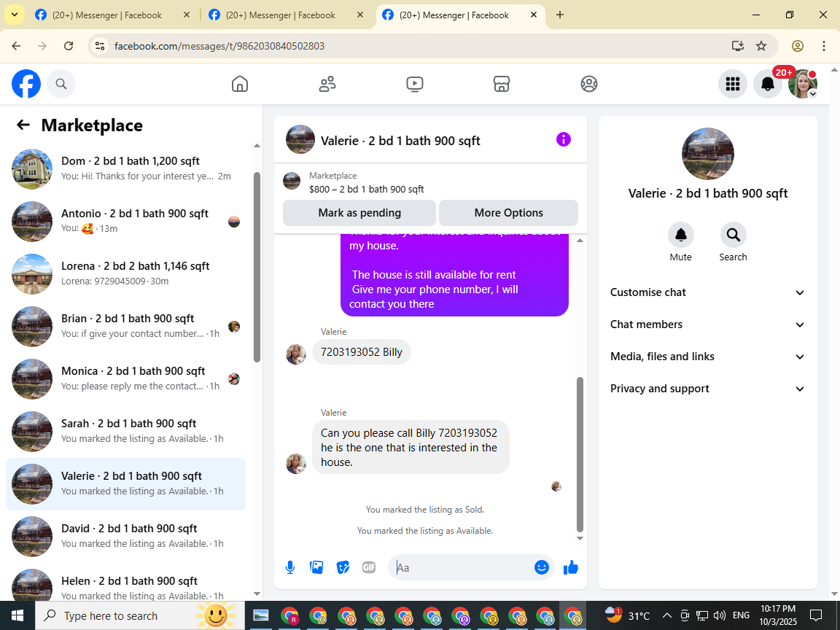Open David's conversation in the list
Screen dimensions: 840x630
[x=126, y=536]
